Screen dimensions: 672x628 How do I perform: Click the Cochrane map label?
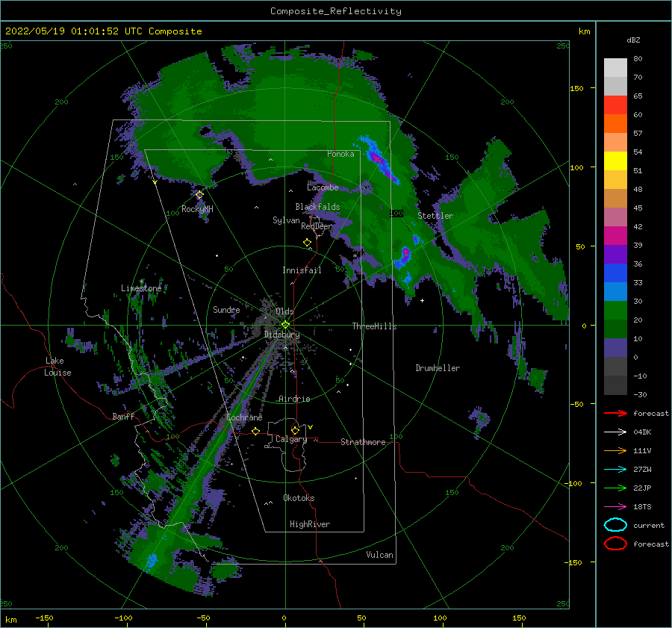[244, 417]
